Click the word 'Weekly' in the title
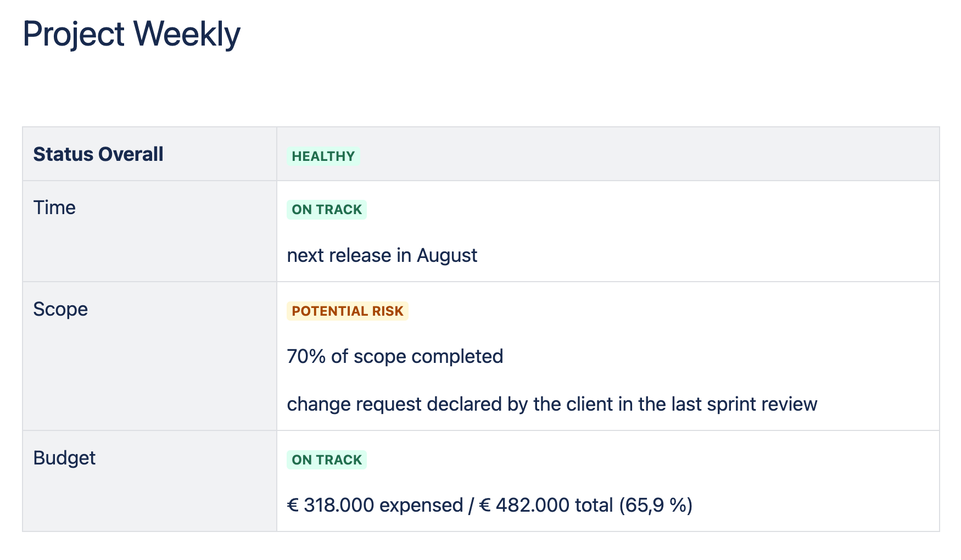Screen dimensions: 961x560 tap(187, 34)
